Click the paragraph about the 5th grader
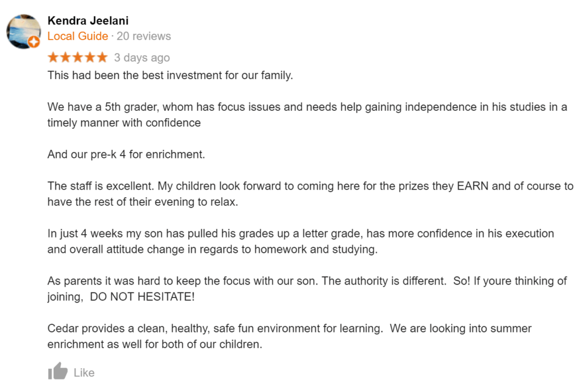Screen dimensions: 579x392 click(307, 115)
